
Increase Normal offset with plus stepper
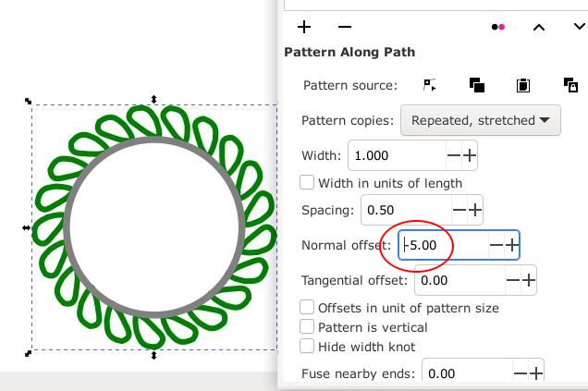512,245
